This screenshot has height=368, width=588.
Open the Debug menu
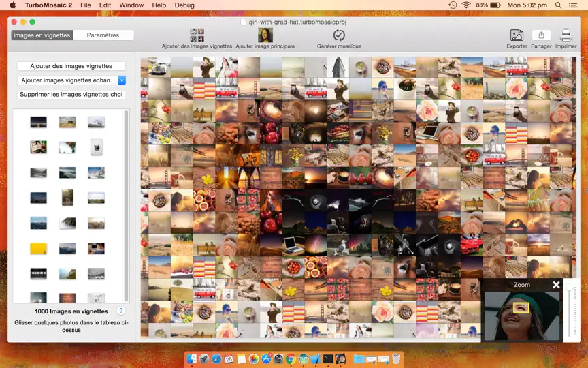184,5
